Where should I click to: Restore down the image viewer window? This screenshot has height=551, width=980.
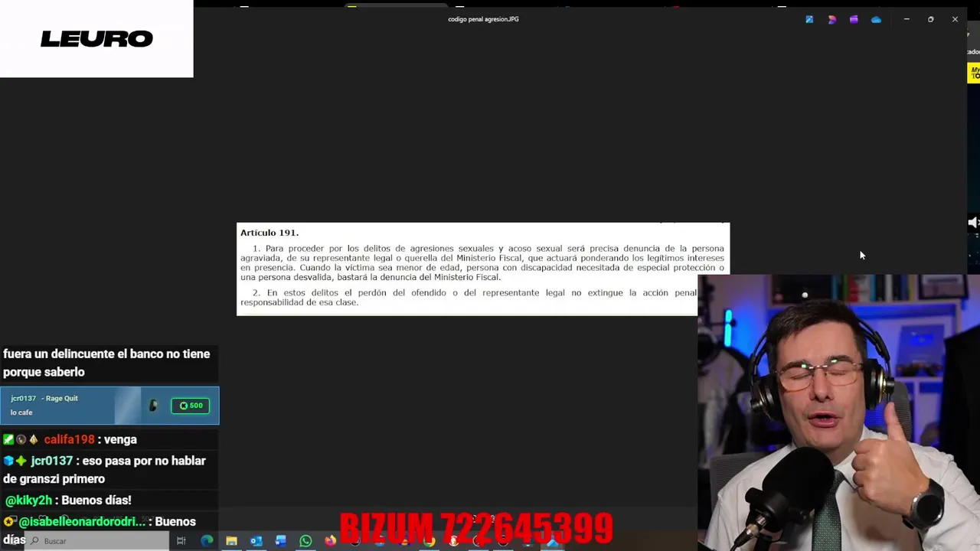pyautogui.click(x=930, y=19)
